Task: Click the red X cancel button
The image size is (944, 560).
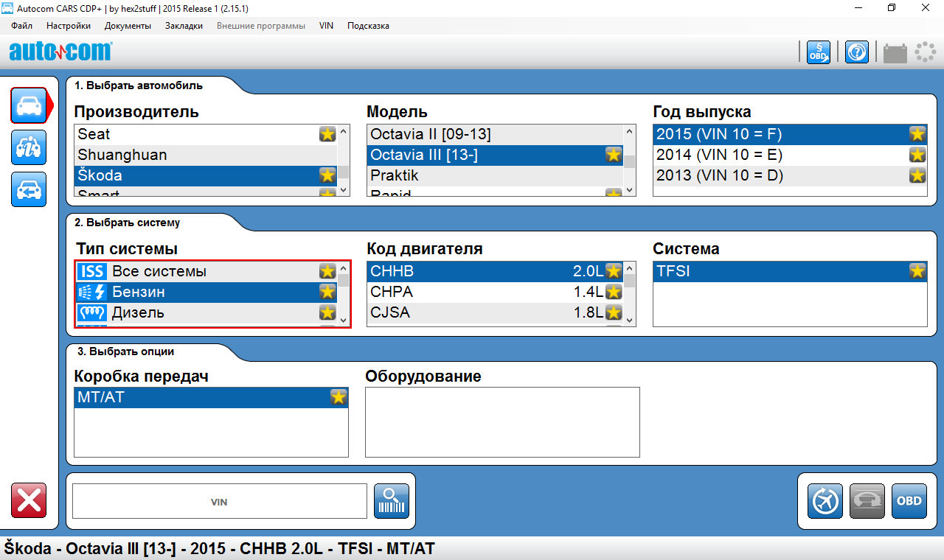Action: tap(29, 500)
